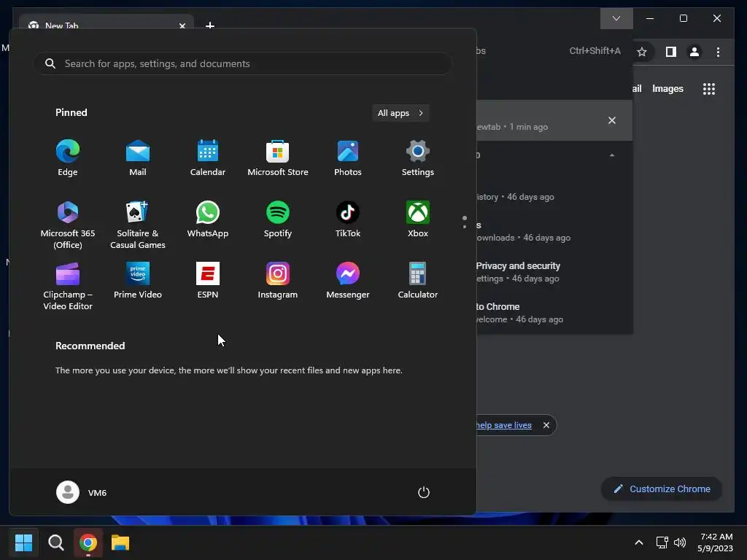Launch Prime Video

click(138, 281)
